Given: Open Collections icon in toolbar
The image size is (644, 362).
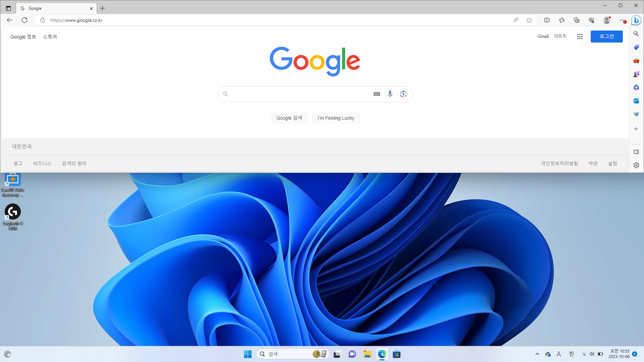Looking at the screenshot, I should click(x=577, y=20).
